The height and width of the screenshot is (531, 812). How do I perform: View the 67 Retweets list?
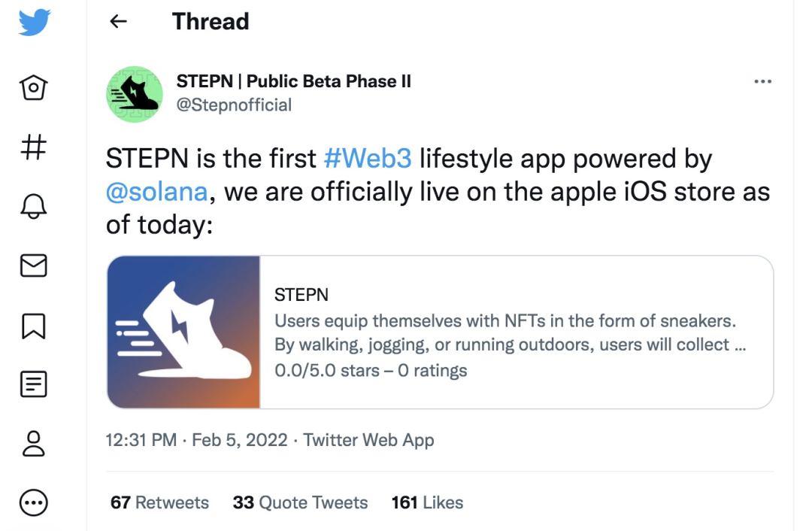[159, 502]
